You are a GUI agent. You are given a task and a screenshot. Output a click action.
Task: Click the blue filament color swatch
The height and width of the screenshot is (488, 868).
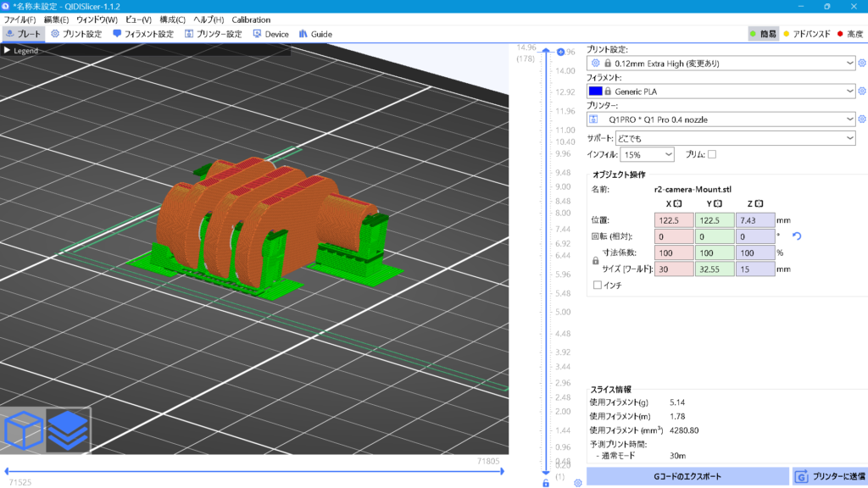pos(595,91)
